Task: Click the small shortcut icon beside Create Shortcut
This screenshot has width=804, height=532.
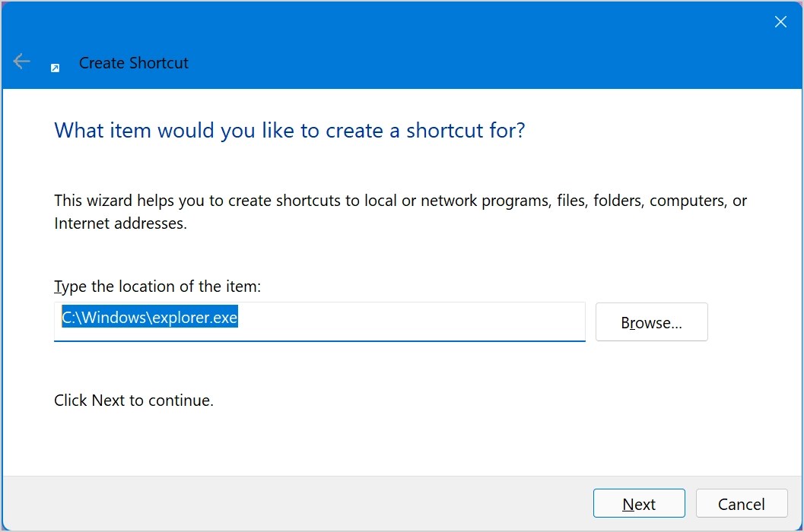Action: coord(54,68)
